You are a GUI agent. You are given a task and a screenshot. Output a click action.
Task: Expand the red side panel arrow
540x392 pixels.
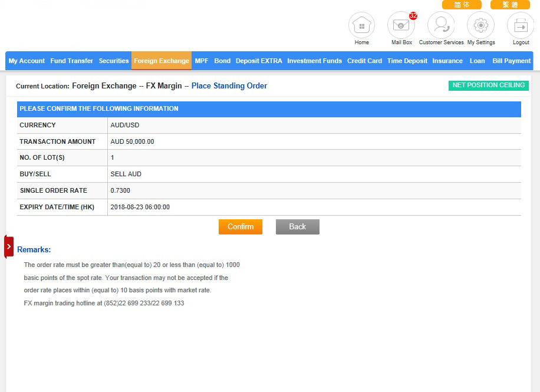coord(9,246)
